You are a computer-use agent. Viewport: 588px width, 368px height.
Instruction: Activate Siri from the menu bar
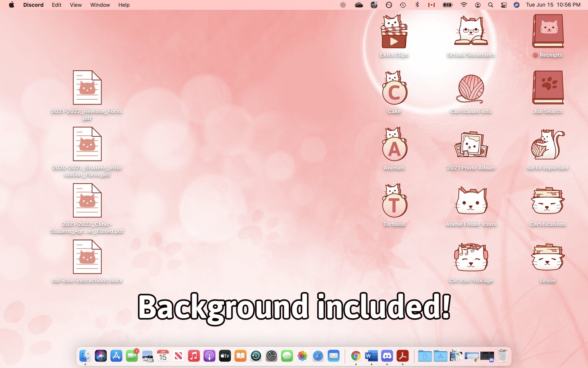click(517, 5)
